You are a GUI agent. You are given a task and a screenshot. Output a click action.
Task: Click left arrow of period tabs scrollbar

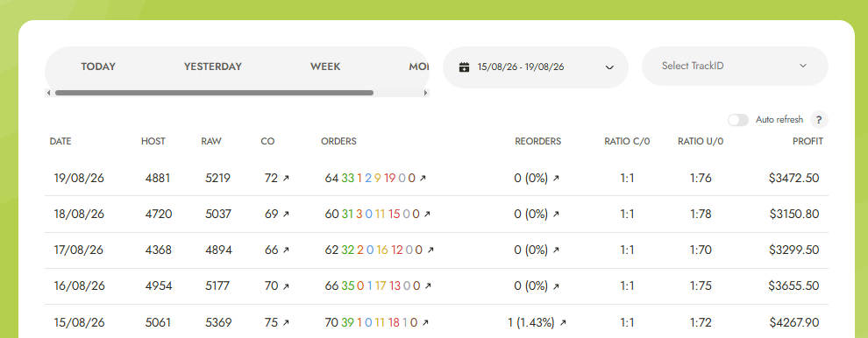click(x=49, y=93)
